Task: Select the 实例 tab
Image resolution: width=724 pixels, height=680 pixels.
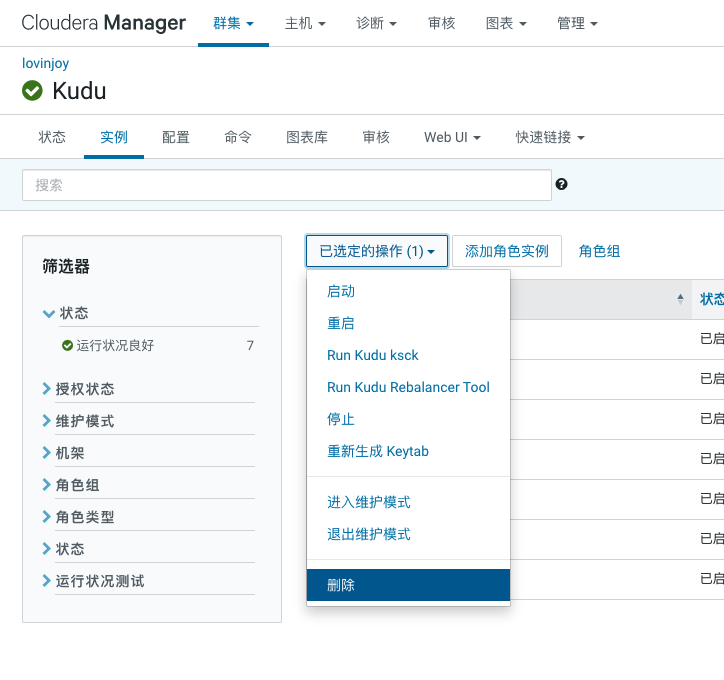Action: (x=114, y=137)
